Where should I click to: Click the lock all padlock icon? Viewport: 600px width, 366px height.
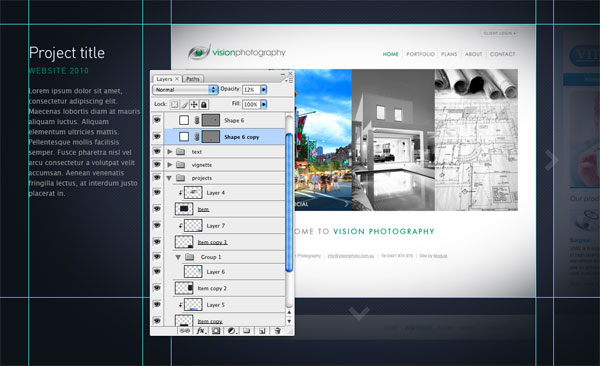(x=204, y=104)
